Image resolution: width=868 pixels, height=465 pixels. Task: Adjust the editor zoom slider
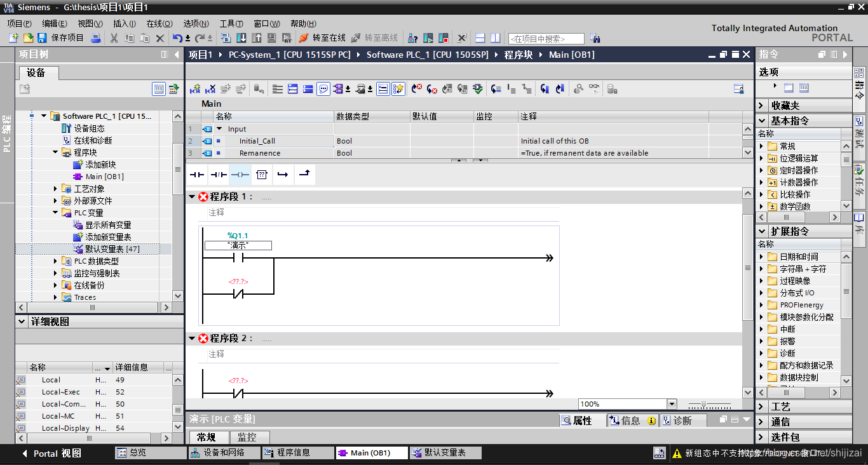(703, 404)
